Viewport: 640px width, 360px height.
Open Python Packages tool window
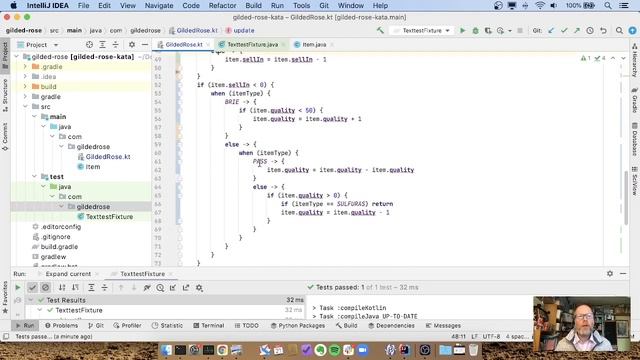point(298,326)
